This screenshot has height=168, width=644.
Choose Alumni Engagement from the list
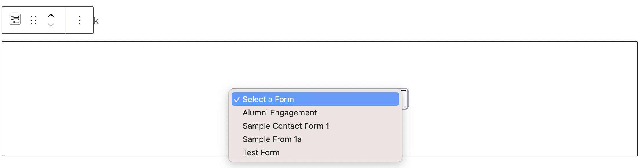tap(280, 113)
